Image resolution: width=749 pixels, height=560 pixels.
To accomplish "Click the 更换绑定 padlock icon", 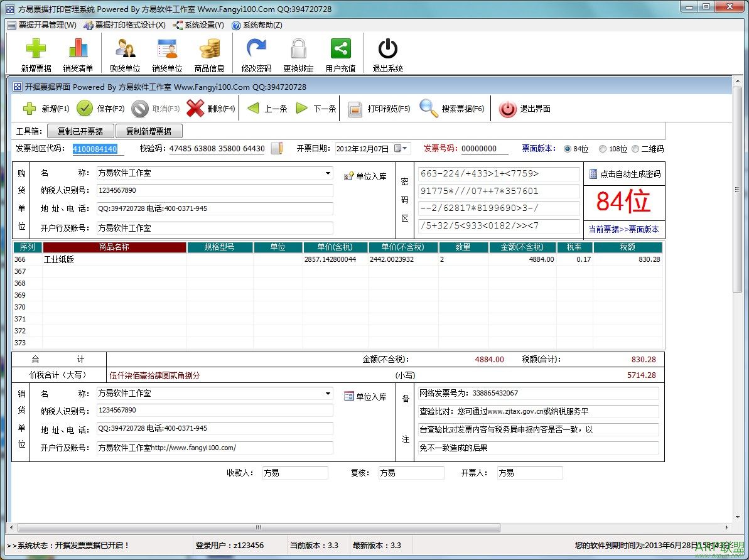I will 298,50.
